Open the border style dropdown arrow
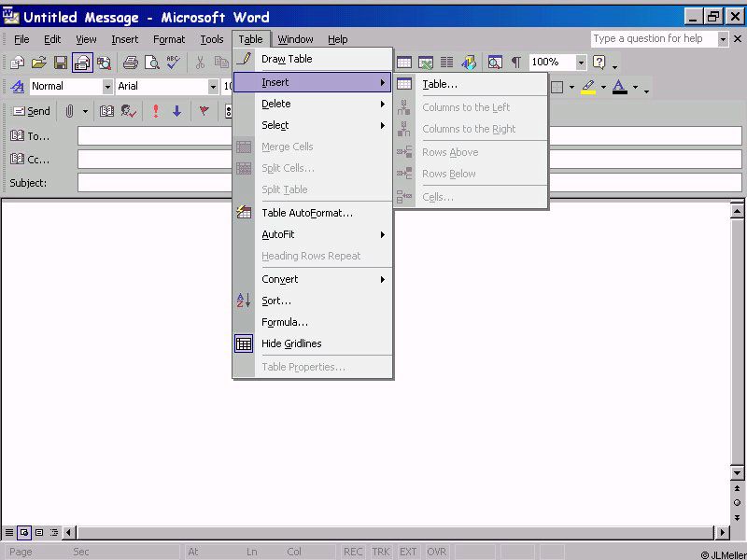This screenshot has width=747, height=560. [571, 88]
